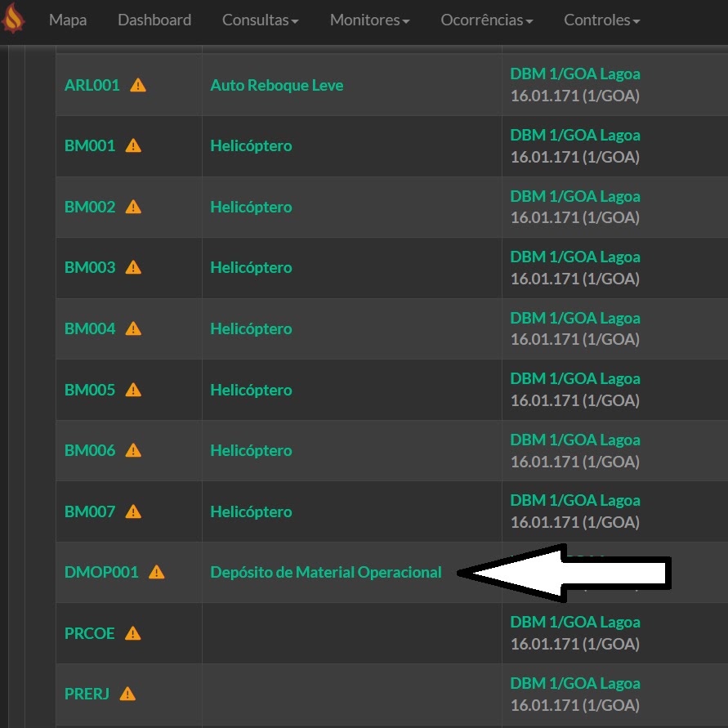
Task: Go to the Dashboard page
Action: point(154,20)
